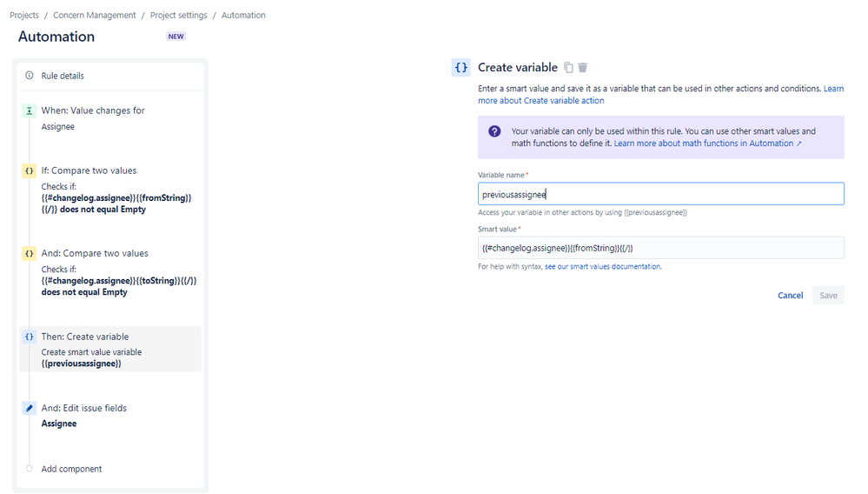Select the And: Edit issue fields step
This screenshot has width=868, height=494.
click(110, 416)
